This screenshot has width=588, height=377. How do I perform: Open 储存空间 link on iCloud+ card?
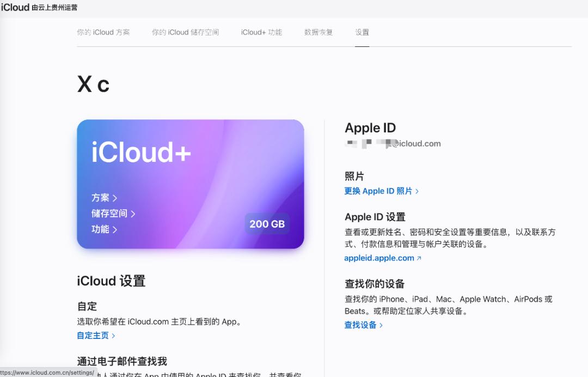tap(113, 214)
